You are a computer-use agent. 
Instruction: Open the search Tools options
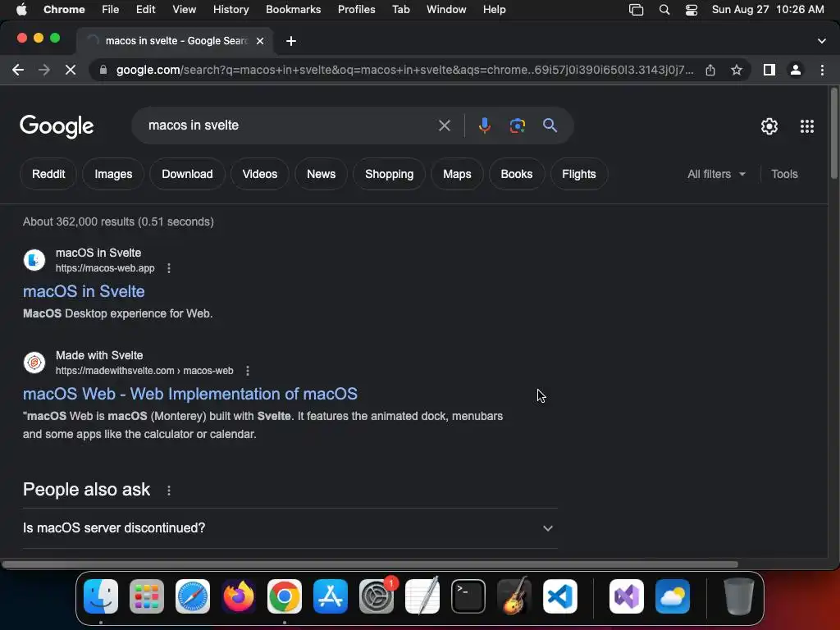(784, 174)
